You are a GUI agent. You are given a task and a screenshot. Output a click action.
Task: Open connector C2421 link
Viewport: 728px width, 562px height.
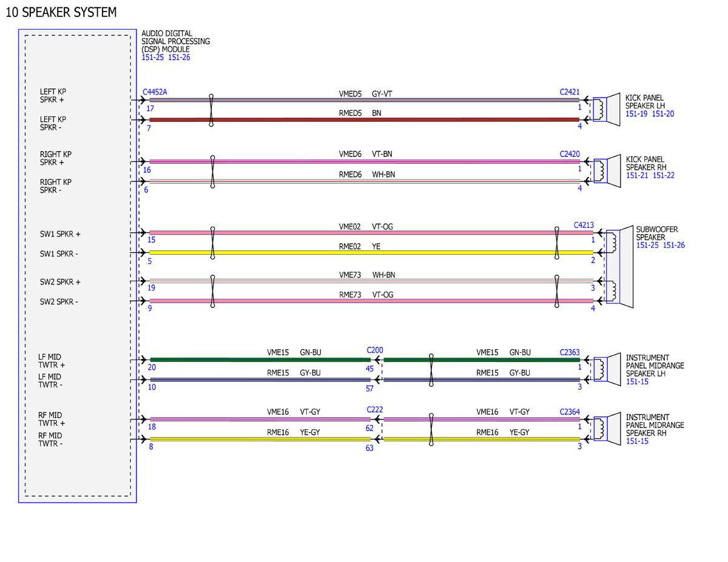(570, 92)
